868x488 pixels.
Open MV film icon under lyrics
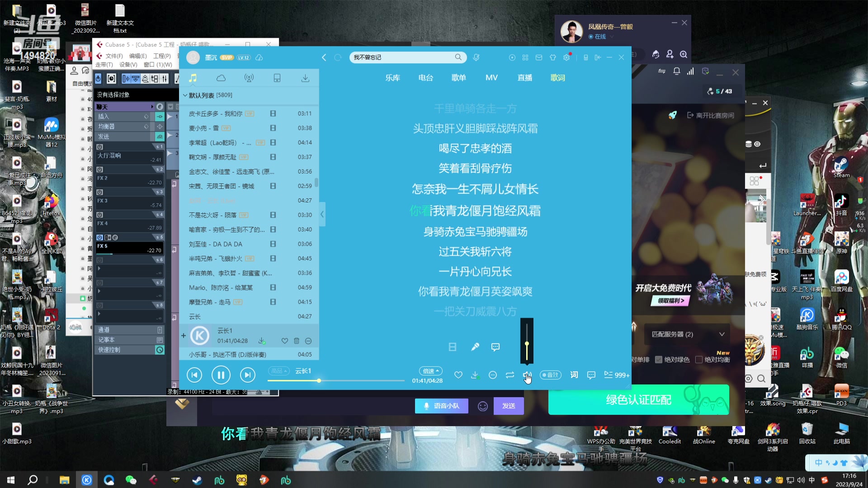point(453,347)
